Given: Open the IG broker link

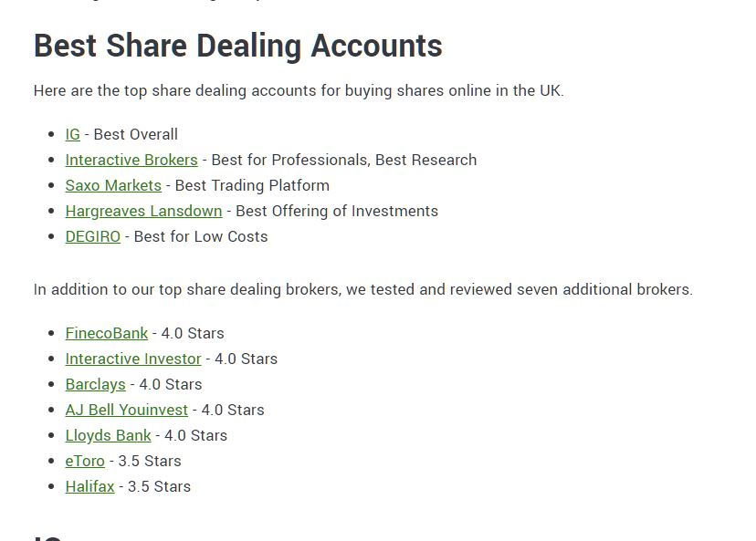Looking at the screenshot, I should click(72, 134).
